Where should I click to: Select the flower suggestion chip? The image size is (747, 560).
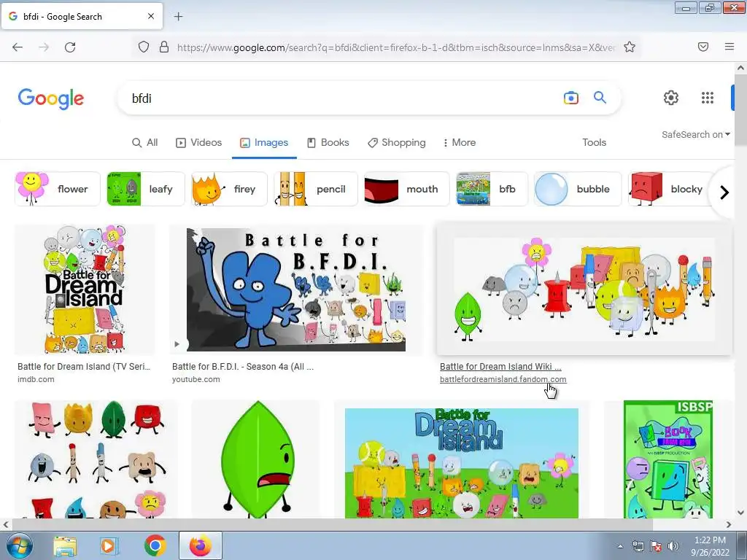pos(58,189)
